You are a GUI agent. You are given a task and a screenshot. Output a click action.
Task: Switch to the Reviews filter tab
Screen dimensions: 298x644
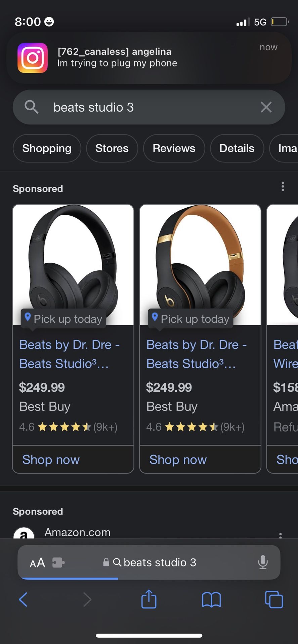point(174,148)
